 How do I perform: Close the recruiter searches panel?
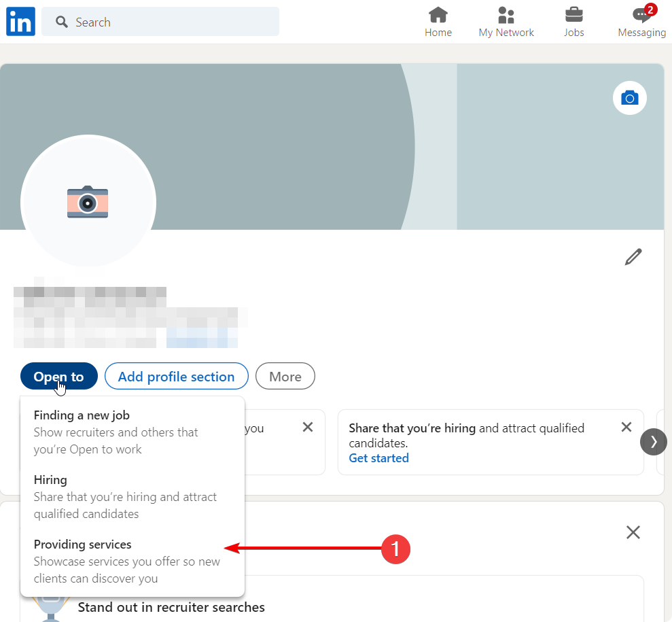(x=633, y=532)
